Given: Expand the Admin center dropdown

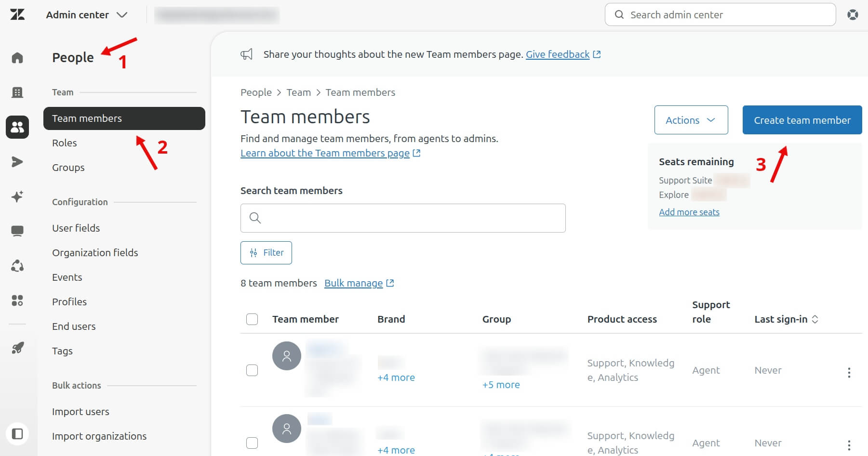Looking at the screenshot, I should pos(87,15).
